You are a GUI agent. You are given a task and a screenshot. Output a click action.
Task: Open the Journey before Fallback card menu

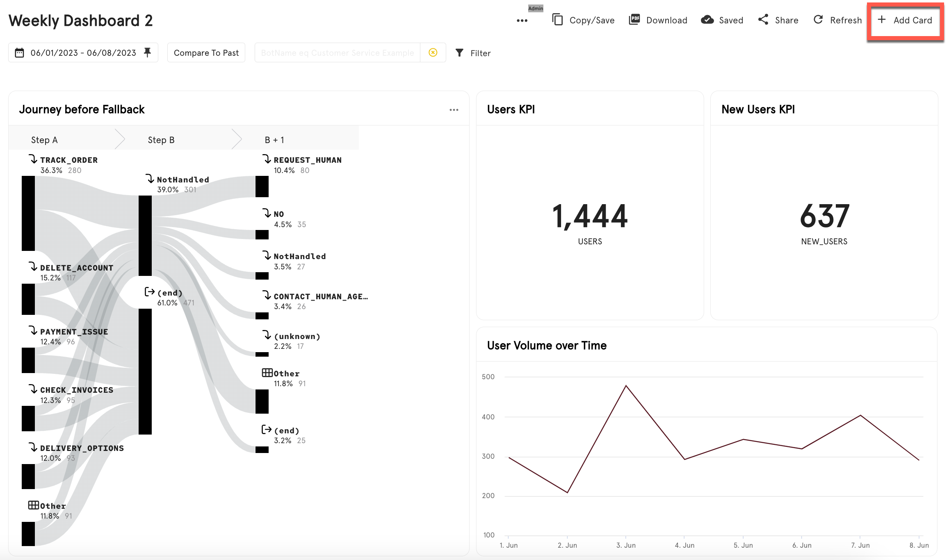[454, 110]
